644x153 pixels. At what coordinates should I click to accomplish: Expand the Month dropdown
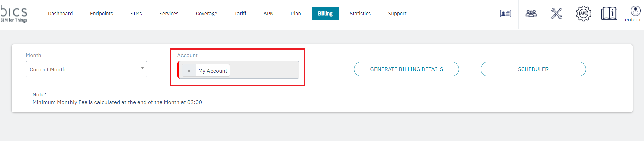click(86, 69)
